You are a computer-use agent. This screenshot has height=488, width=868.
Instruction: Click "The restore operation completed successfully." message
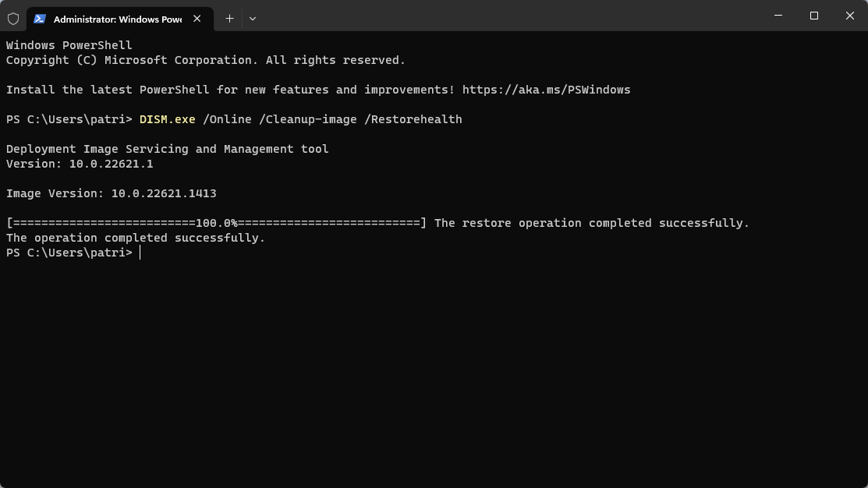coord(591,223)
